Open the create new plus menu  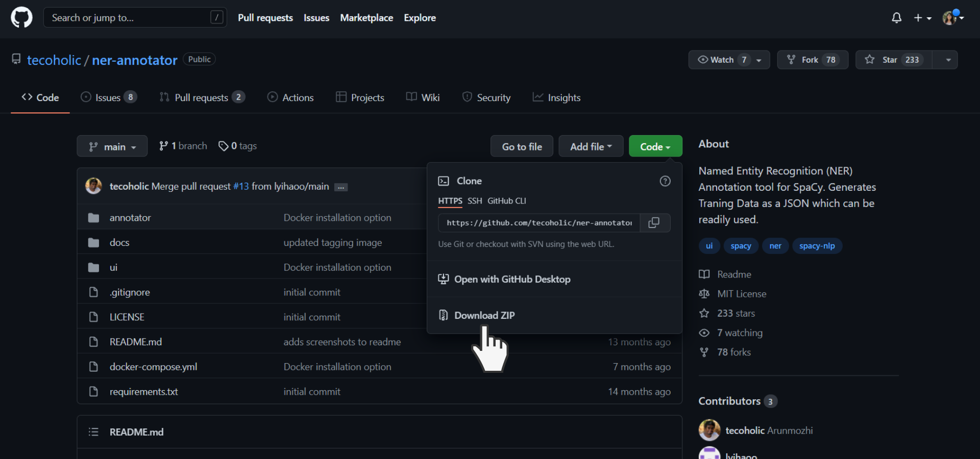[922, 18]
